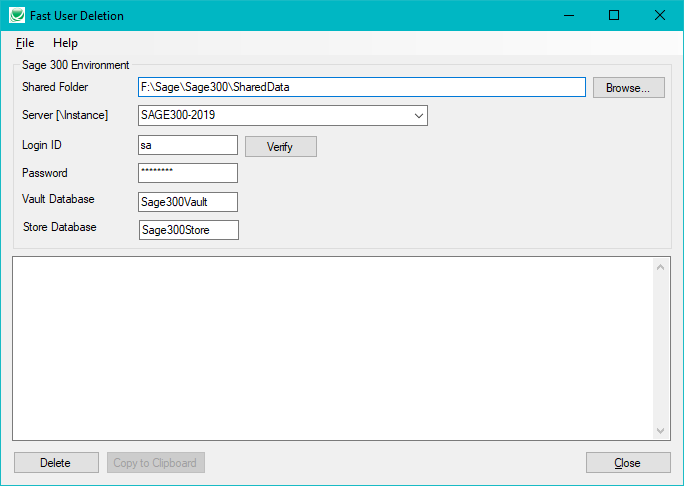Click into the Login ID field
The height and width of the screenshot is (486, 684).
pos(188,145)
